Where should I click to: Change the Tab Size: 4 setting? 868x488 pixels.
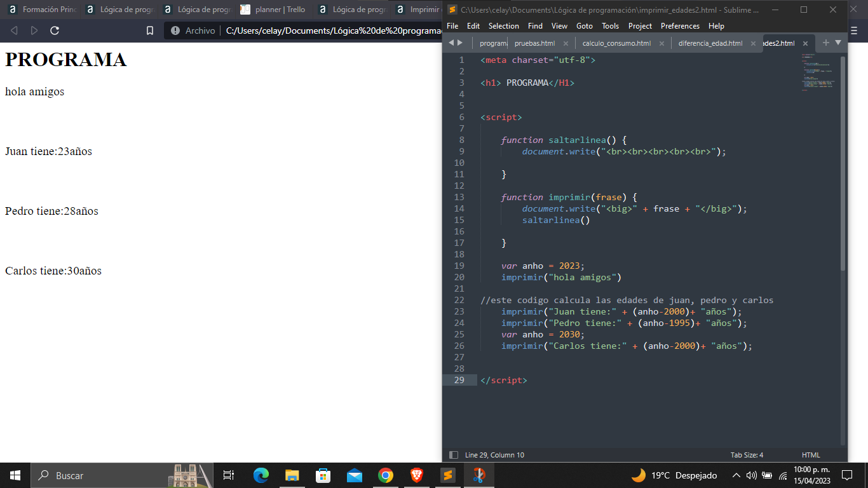point(747,455)
